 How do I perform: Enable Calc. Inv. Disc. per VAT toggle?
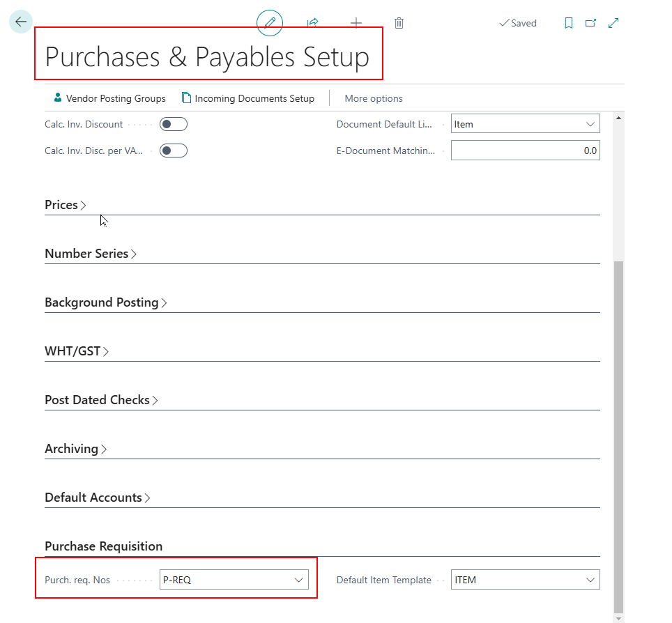(x=174, y=151)
